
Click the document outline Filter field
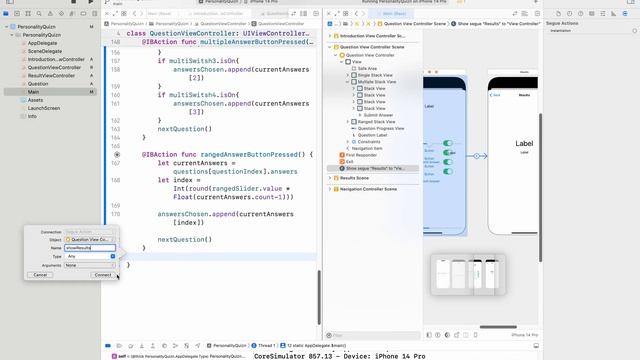point(373,336)
